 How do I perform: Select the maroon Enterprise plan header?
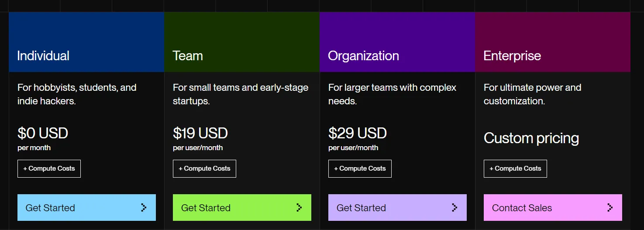coord(553,42)
